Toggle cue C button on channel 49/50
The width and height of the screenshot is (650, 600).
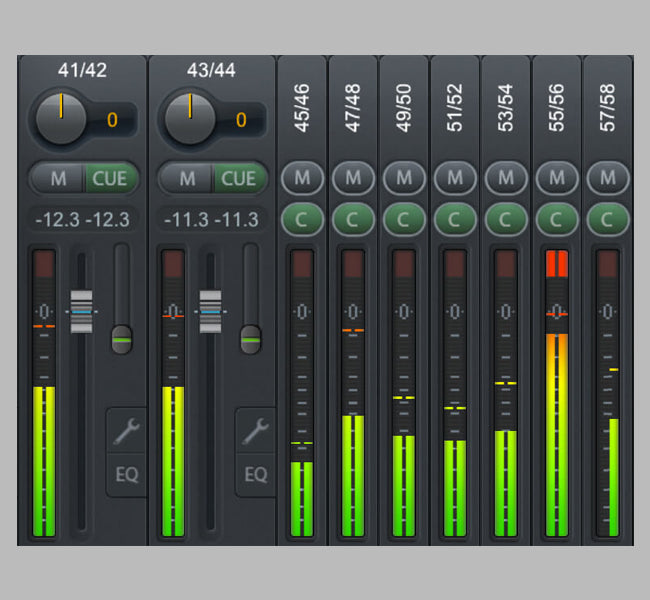coord(404,219)
